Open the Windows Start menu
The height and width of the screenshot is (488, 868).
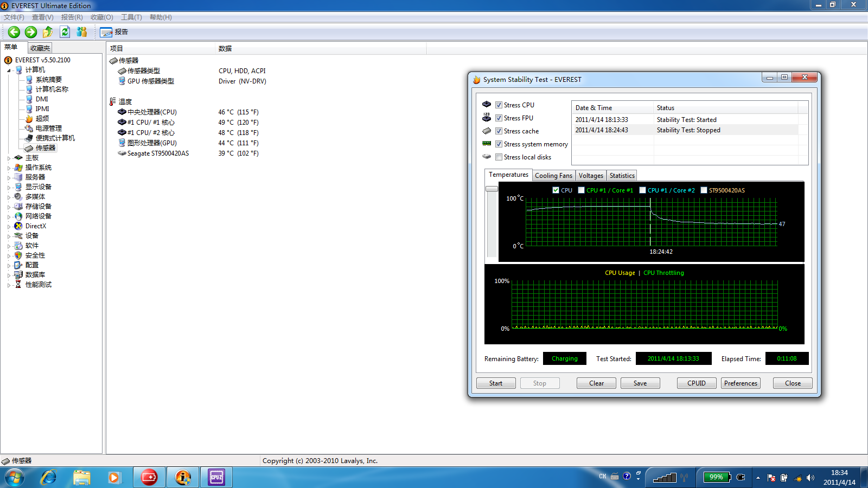coord(15,478)
